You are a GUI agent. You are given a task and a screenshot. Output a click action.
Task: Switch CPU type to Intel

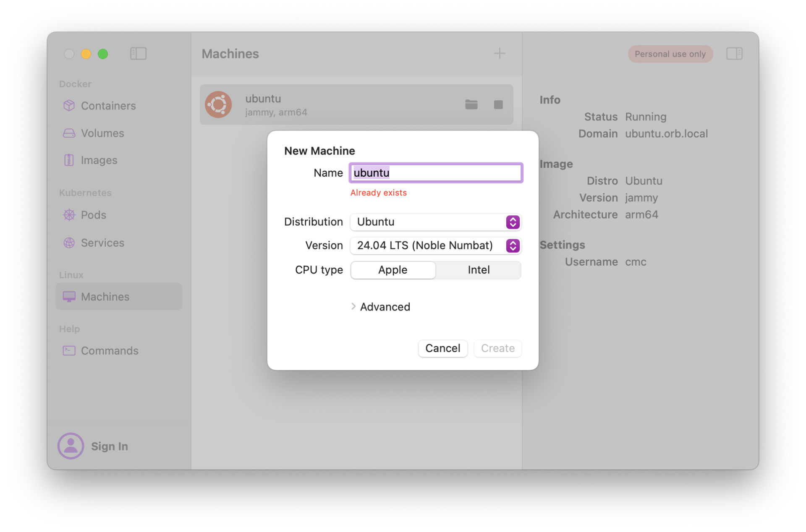[x=478, y=270]
